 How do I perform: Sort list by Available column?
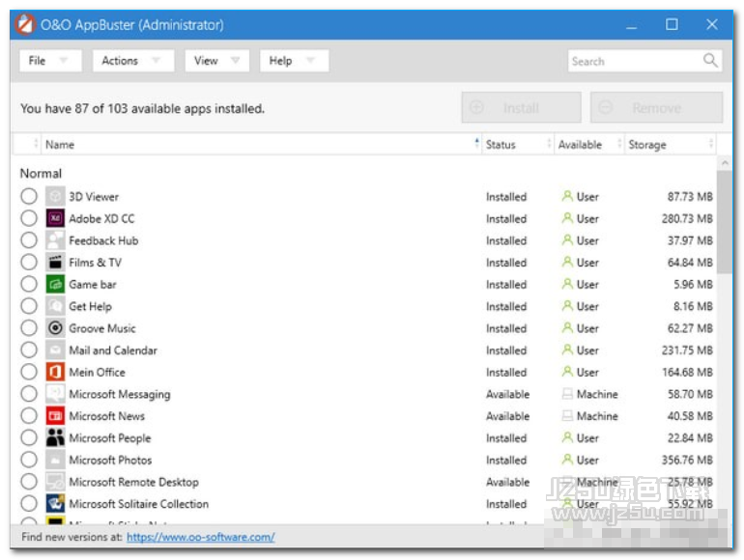point(588,144)
